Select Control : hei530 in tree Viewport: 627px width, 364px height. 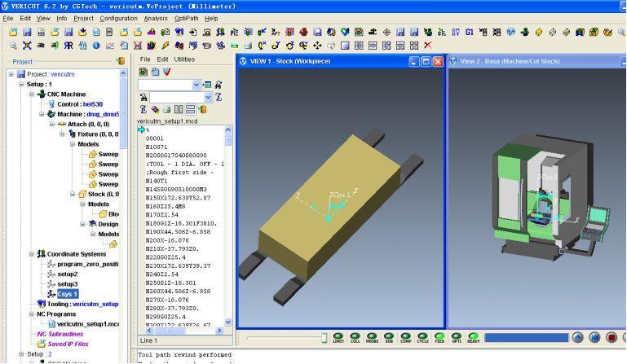tap(80, 104)
